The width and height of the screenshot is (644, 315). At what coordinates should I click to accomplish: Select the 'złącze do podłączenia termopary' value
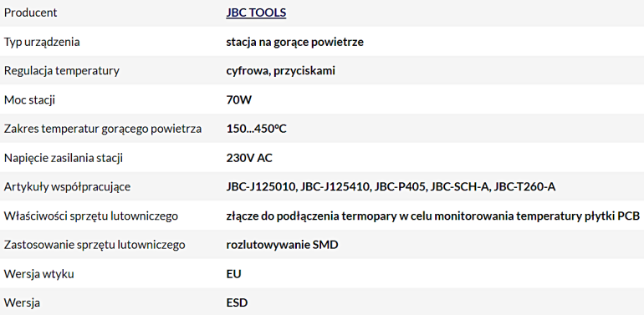coord(433,216)
